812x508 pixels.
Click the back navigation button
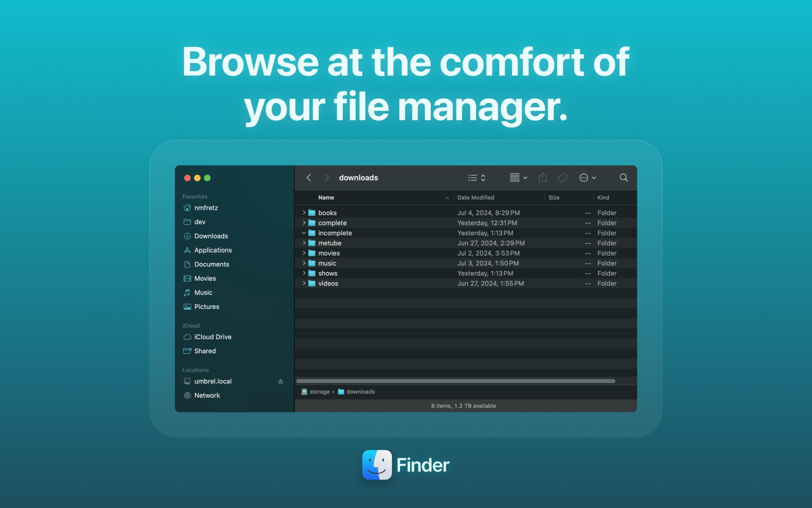(309, 177)
